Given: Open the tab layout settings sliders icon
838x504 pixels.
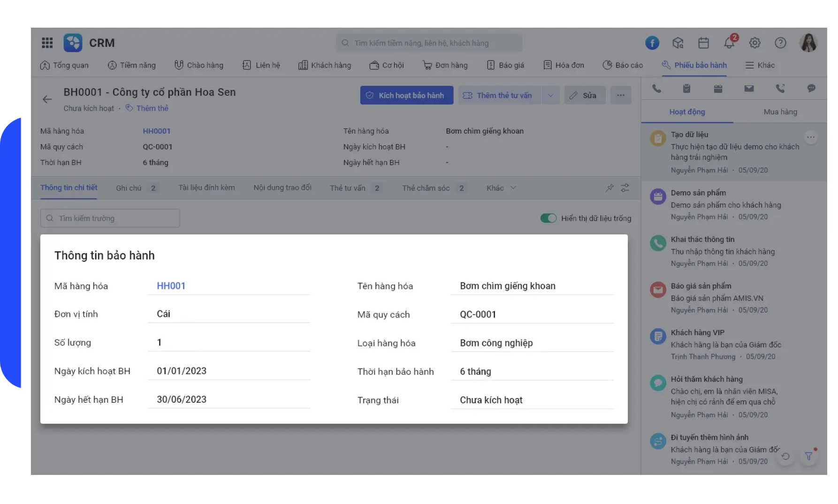Looking at the screenshot, I should (x=625, y=188).
